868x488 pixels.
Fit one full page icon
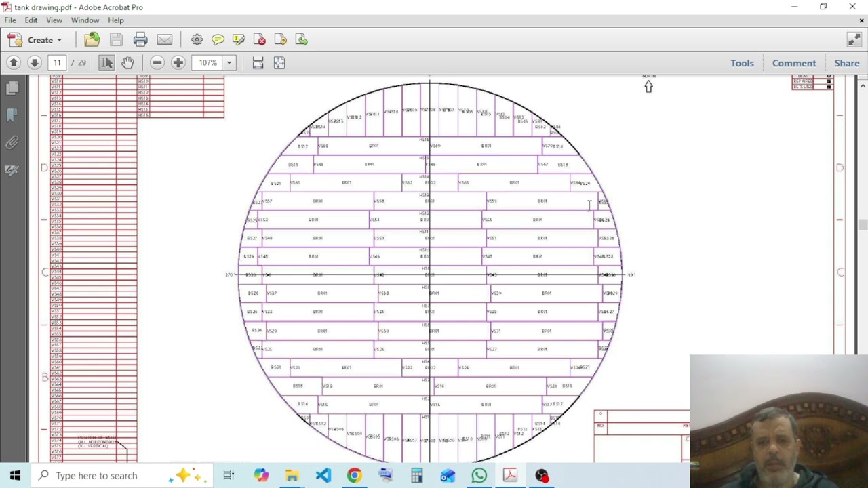(279, 63)
